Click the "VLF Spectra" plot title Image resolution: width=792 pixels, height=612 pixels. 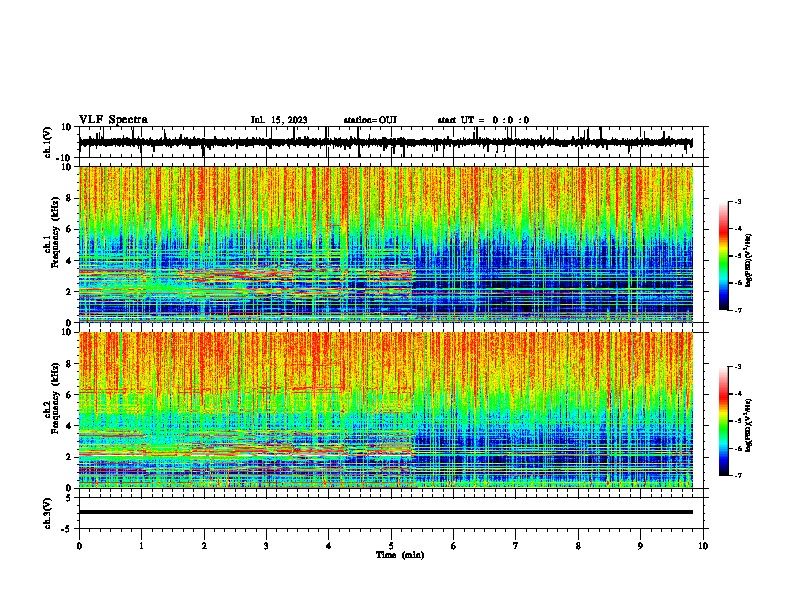[x=113, y=120]
